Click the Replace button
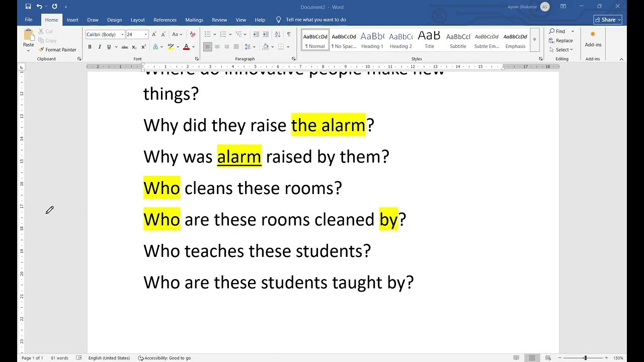Screen dimensions: 644x362 [561, 41]
